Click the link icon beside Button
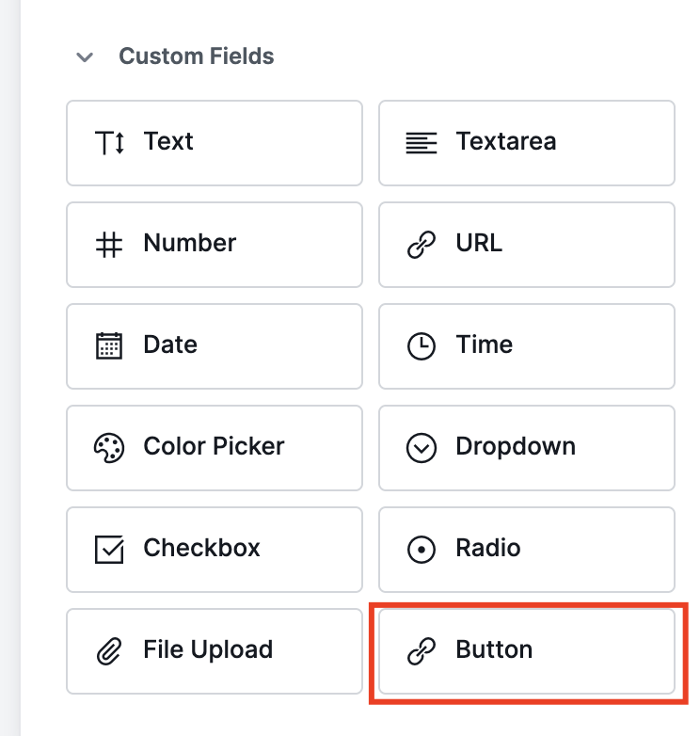The width and height of the screenshot is (700, 736). (x=422, y=651)
